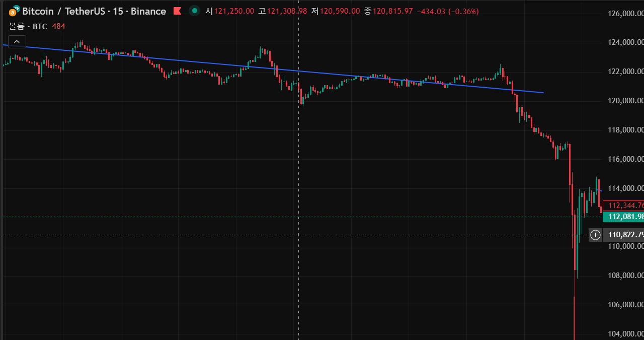Click the 126,000.00 price axis label
644x340 pixels.
click(625, 14)
